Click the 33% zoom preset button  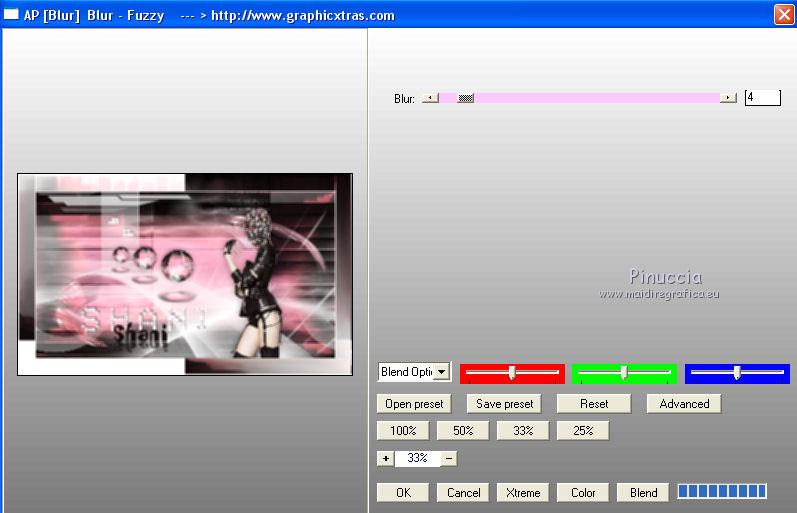523,431
